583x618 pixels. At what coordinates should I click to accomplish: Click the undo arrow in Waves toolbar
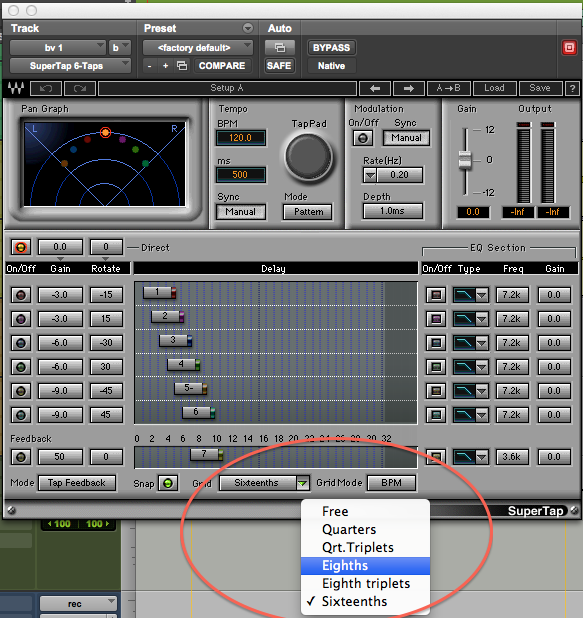point(46,88)
